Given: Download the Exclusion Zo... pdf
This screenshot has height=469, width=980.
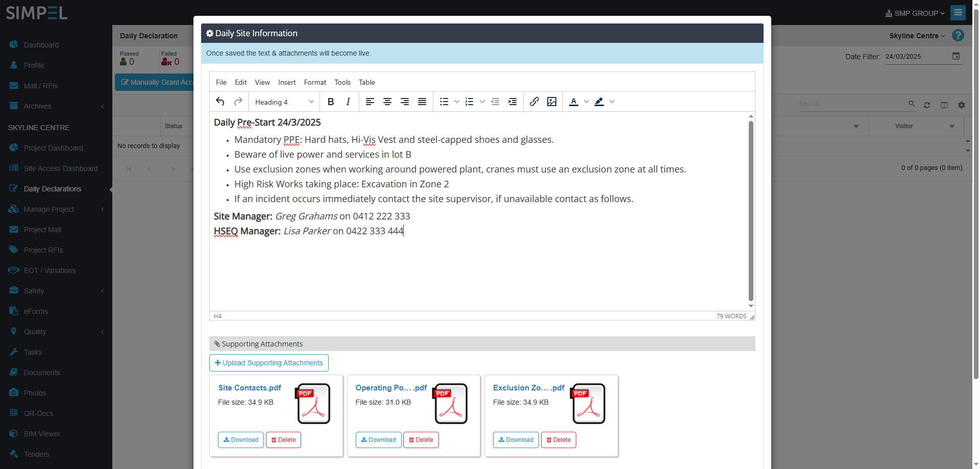Looking at the screenshot, I should [x=516, y=440].
